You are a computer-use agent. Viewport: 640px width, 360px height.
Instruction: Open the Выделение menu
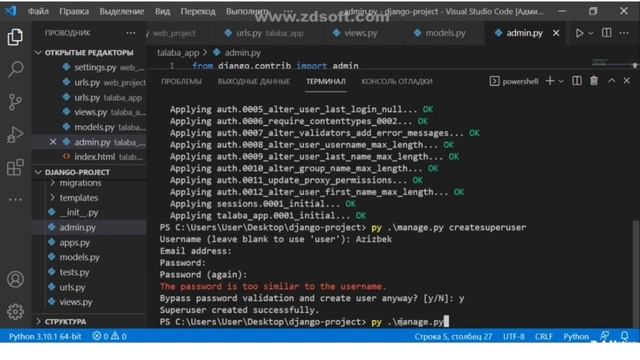pos(122,11)
